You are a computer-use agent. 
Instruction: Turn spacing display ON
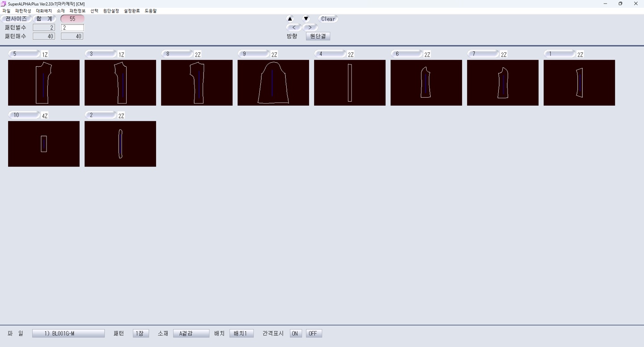click(295, 334)
